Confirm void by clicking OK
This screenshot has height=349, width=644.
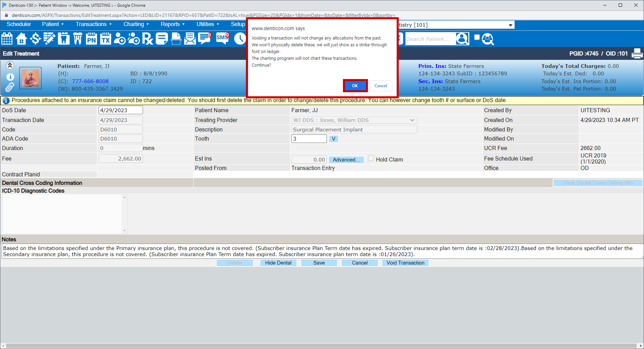tap(355, 85)
